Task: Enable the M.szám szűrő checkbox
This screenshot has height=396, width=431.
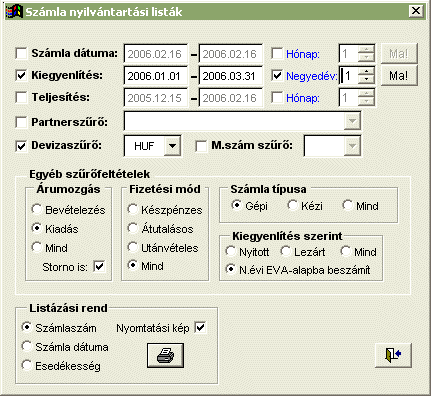Action: click(201, 146)
